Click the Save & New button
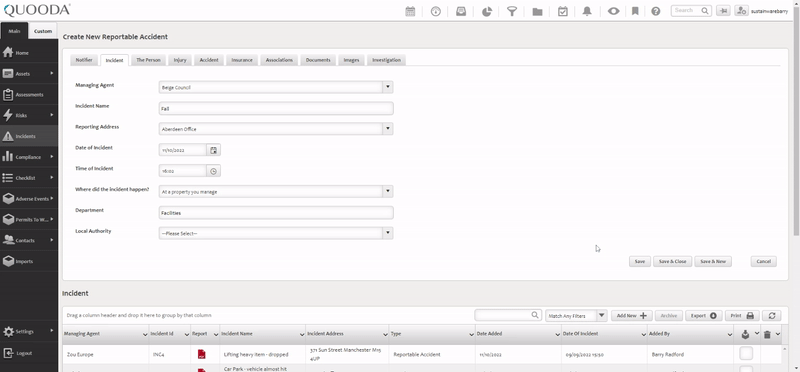Viewport: 800px width, 372px height. pos(713,261)
